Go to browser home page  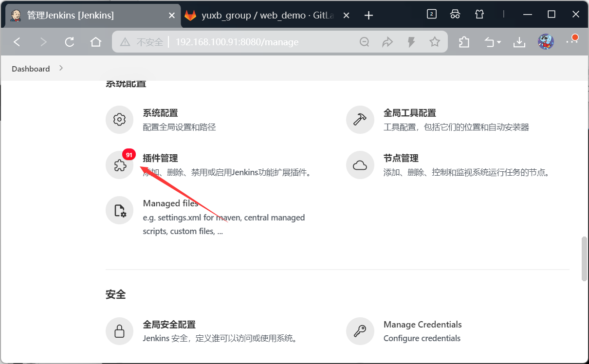(96, 42)
